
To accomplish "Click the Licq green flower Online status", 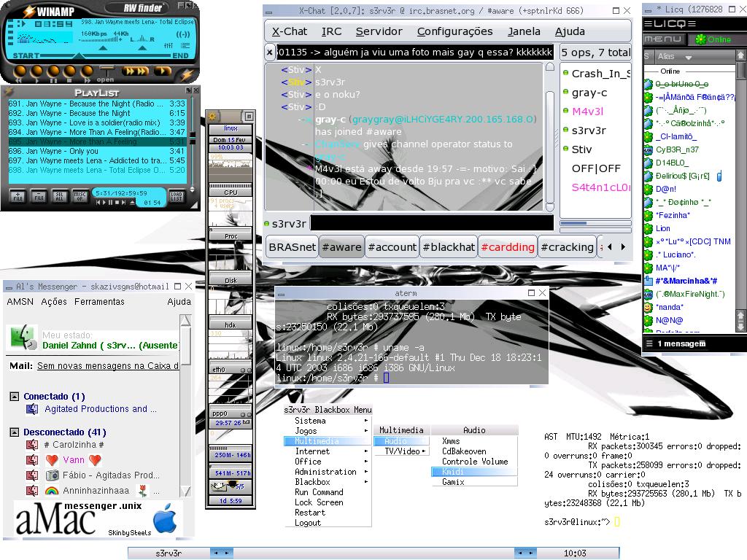I will click(713, 39).
